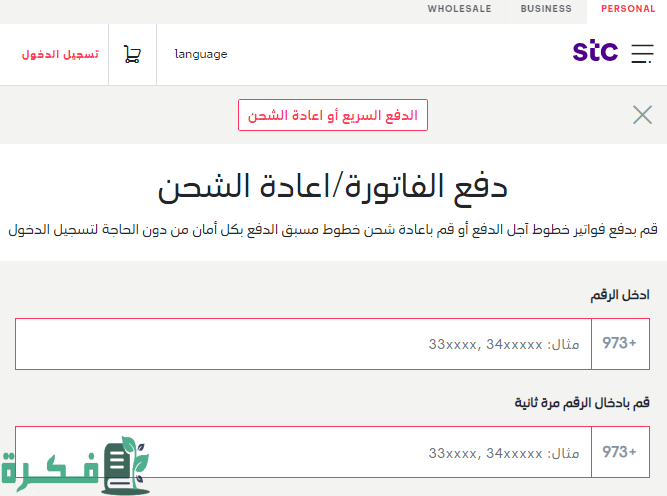Click the +973 prefix of second field
Screen dimensions: 667x496
pos(620,452)
